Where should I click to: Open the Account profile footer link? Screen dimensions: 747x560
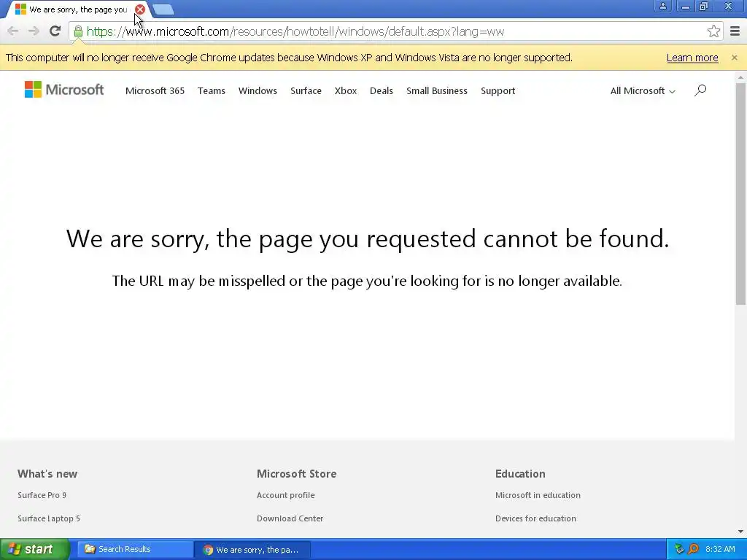coord(285,495)
